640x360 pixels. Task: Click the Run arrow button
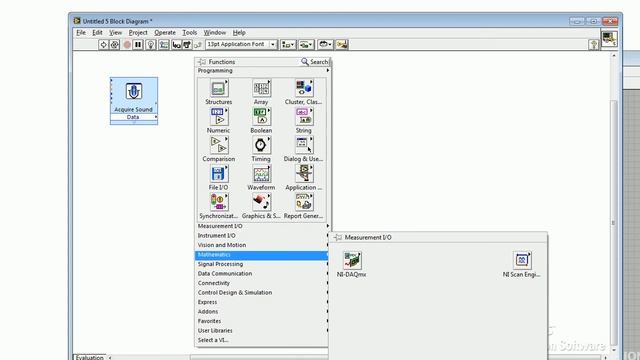103,44
